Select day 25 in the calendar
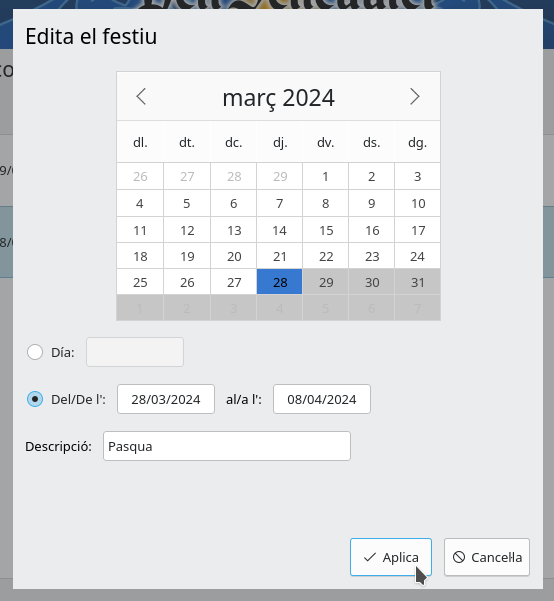This screenshot has height=601, width=554. [x=140, y=282]
